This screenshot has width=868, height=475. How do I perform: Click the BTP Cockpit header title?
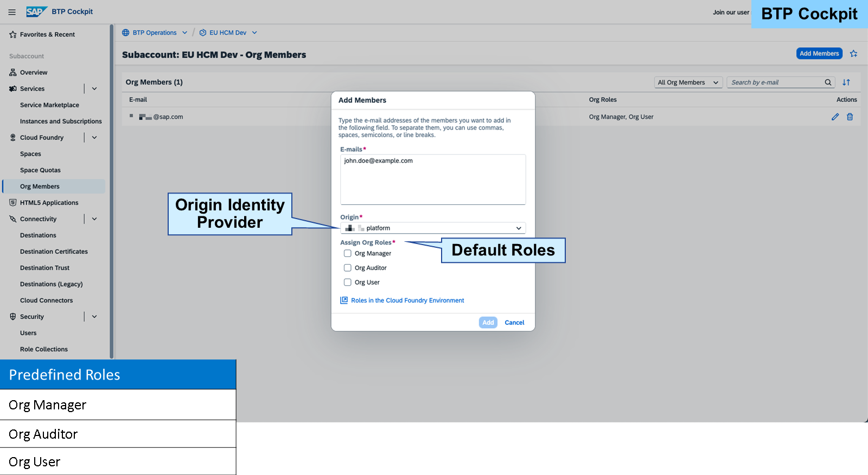[72, 11]
